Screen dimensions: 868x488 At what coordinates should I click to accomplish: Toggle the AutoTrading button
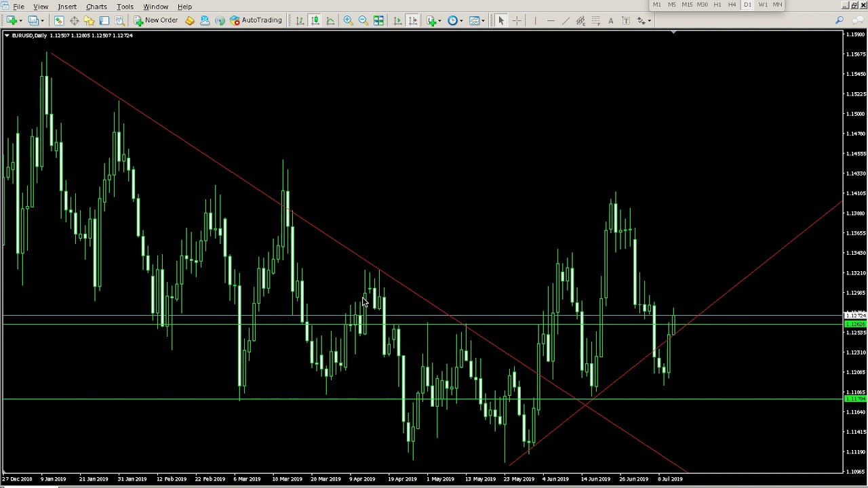256,20
